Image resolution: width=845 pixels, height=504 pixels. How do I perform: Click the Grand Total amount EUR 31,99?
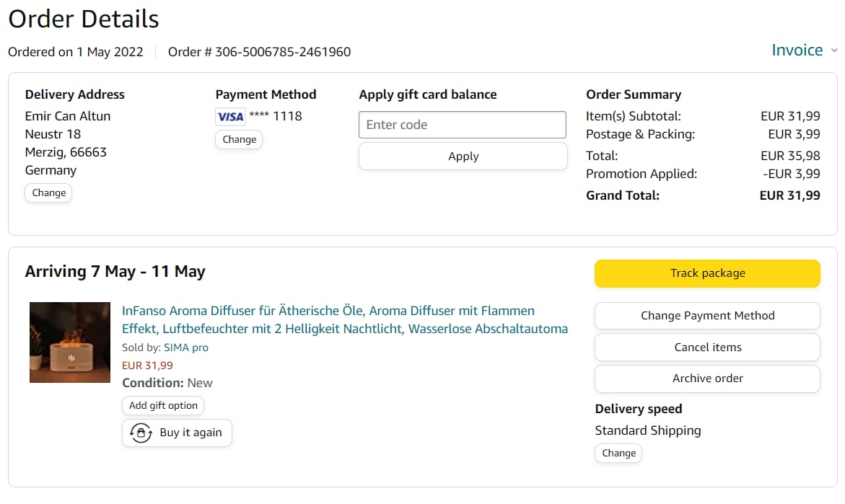tap(789, 195)
